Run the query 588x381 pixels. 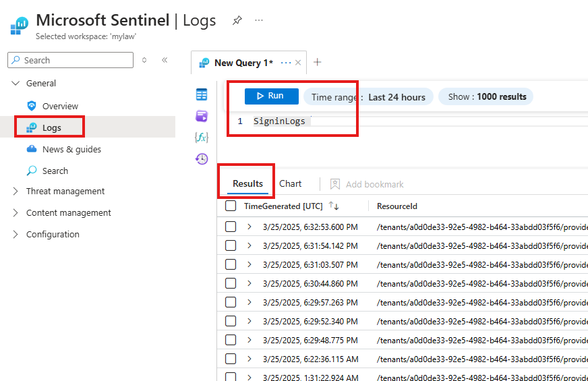coord(272,96)
